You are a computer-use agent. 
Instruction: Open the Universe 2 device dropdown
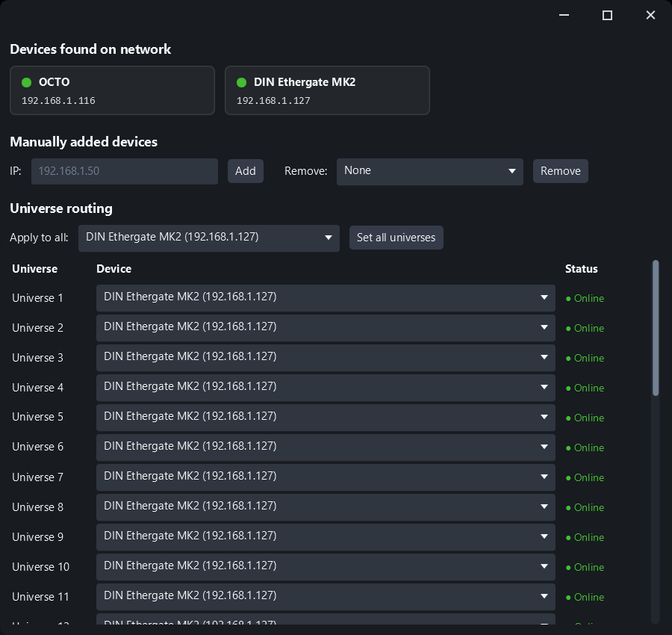click(326, 328)
